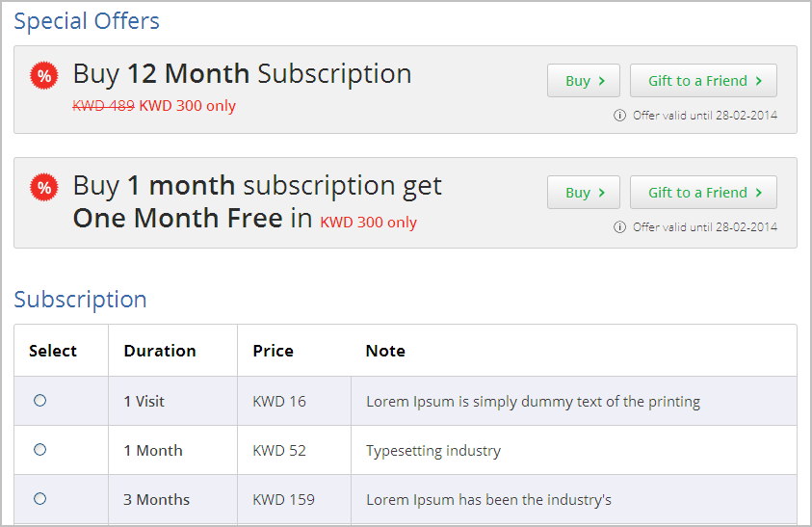Gift the 12 Month Subscription to a friend
The width and height of the screenshot is (812, 527).
703,81
